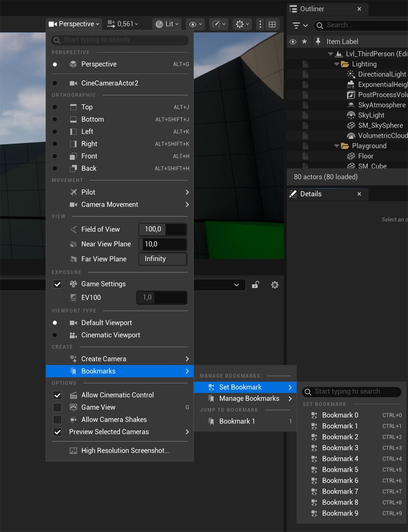Toggle the Game Settings exposure checkbox
Screen dimensions: 408x532
pos(57,284)
